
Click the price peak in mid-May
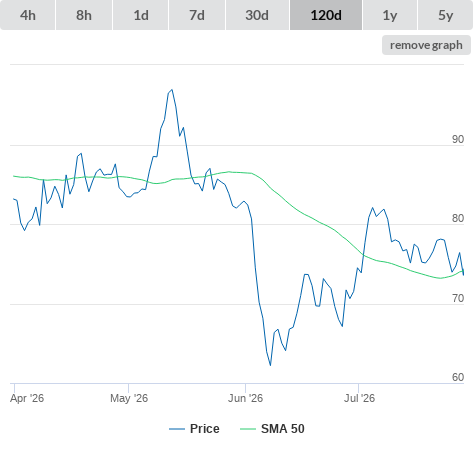tap(172, 90)
